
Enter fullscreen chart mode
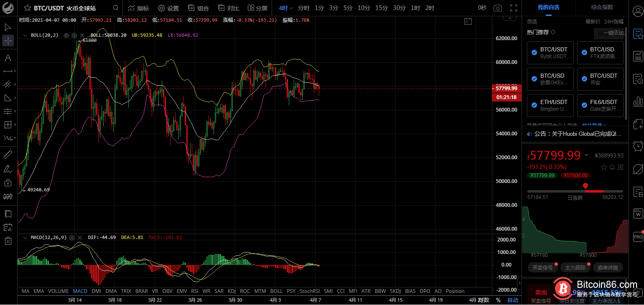point(514,8)
